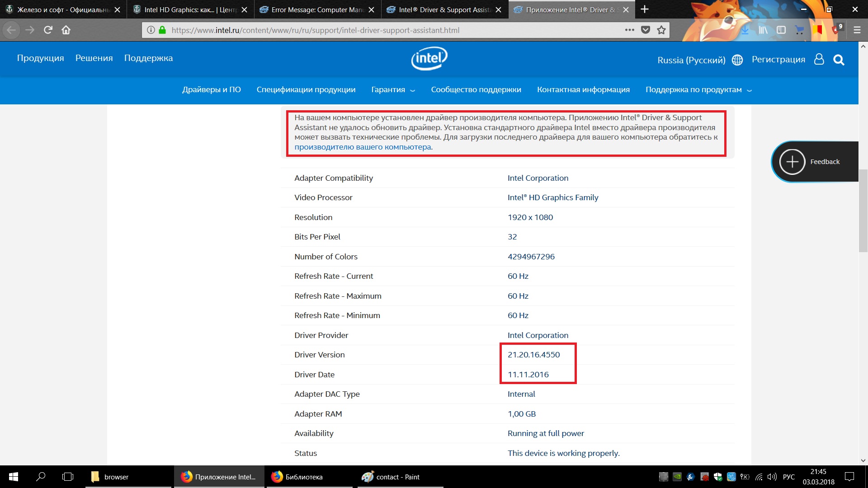The width and height of the screenshot is (868, 488).
Task: Open the Firefox hamburger menu
Action: [857, 30]
